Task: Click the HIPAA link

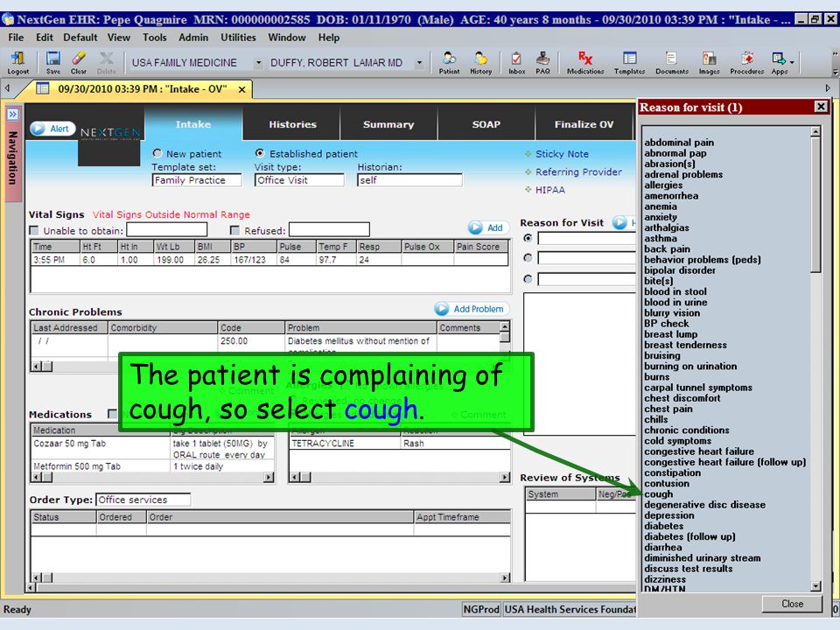Action: 549,190
